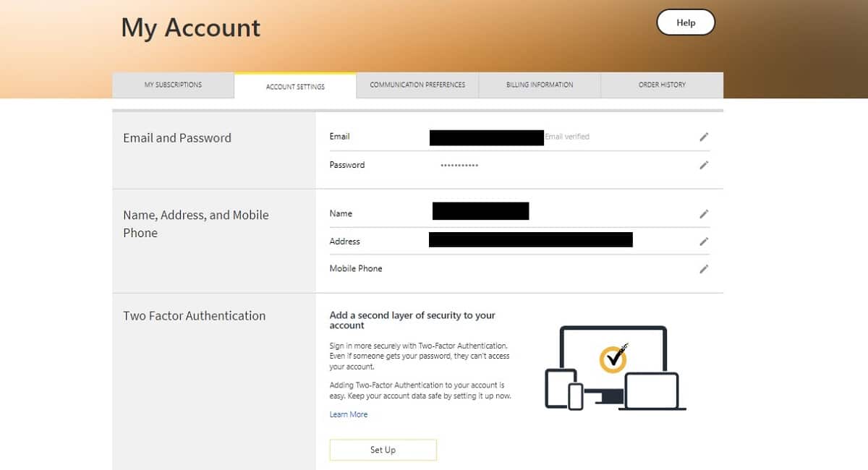Click the masked password dots
The width and height of the screenshot is (868, 470).
coord(459,166)
